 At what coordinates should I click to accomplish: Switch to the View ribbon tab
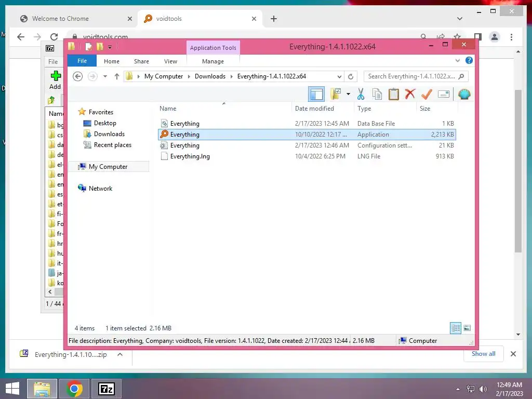click(x=170, y=61)
